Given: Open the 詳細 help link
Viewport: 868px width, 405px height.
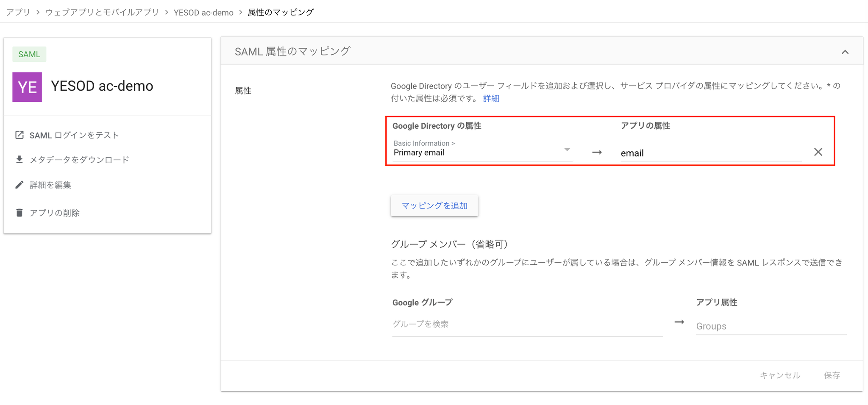Looking at the screenshot, I should 491,98.
